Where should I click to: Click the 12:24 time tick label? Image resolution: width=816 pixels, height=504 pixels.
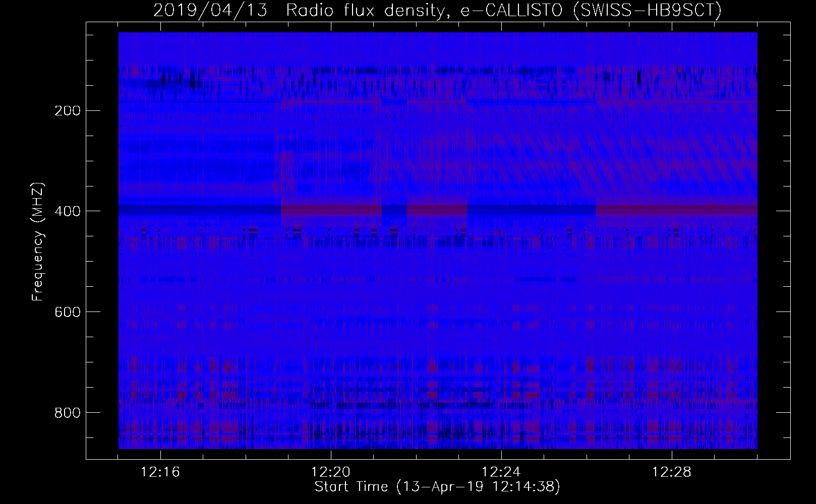[501, 472]
